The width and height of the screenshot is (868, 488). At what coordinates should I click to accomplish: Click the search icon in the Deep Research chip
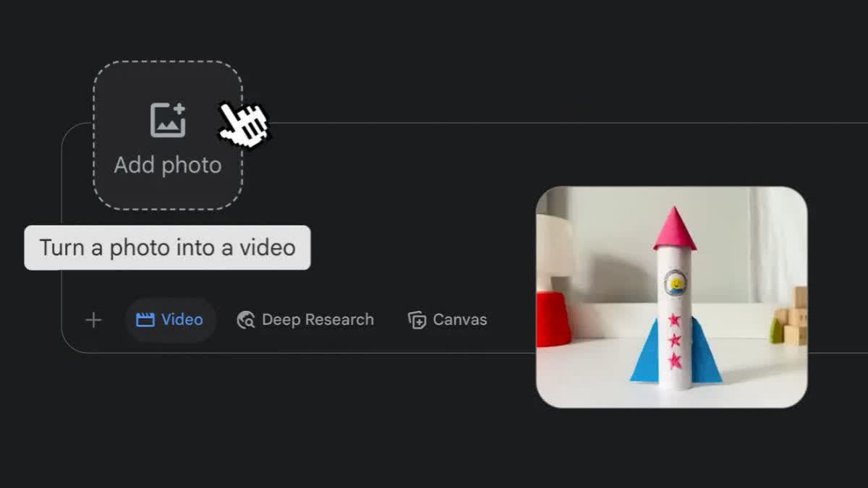(246, 319)
